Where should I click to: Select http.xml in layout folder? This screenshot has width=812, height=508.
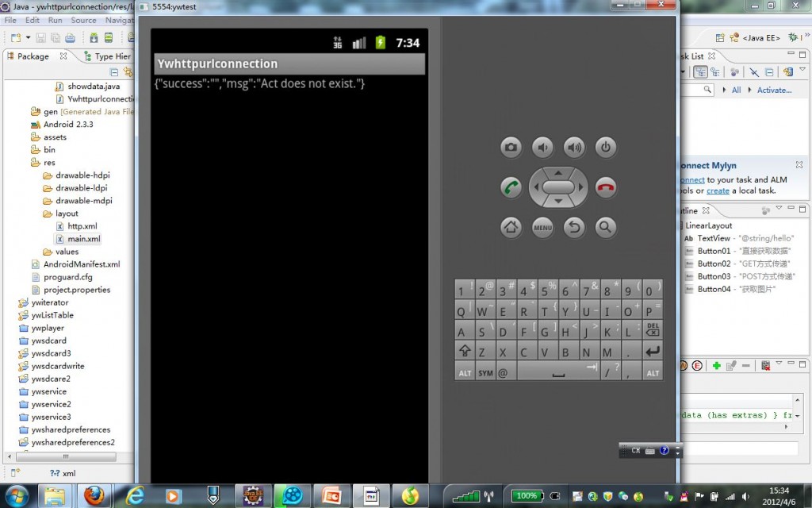pos(77,226)
